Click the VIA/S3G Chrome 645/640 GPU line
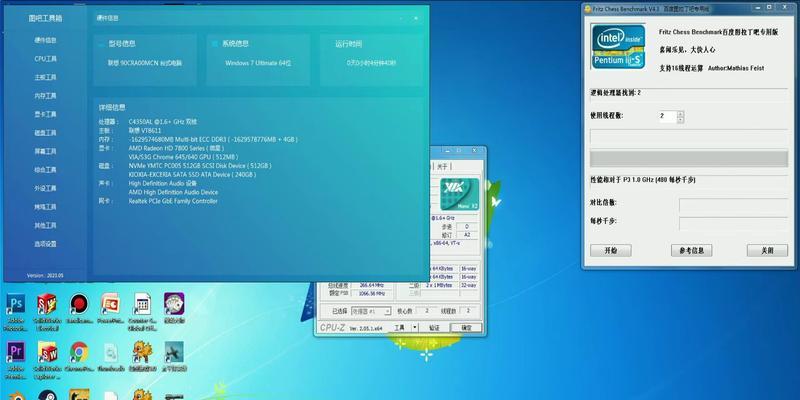Image resolution: width=800 pixels, height=400 pixels. coord(183,157)
